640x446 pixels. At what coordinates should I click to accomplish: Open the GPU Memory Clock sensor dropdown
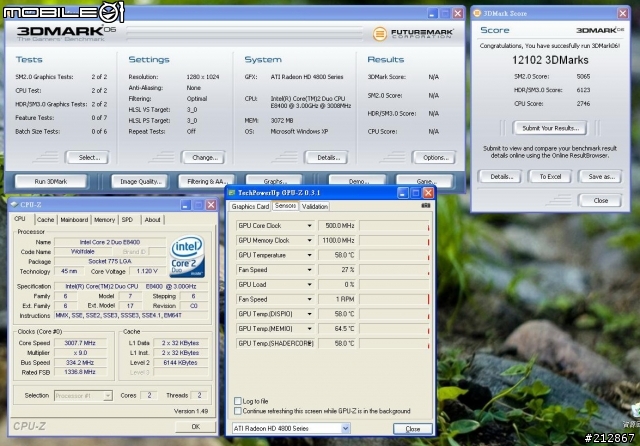(x=309, y=240)
